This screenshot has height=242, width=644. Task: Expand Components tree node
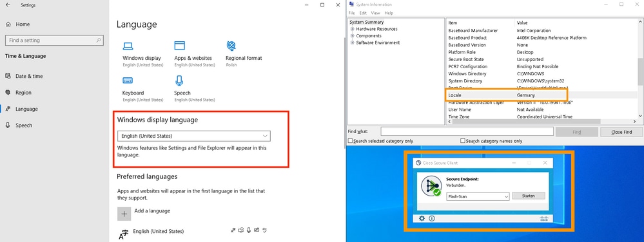click(x=353, y=36)
